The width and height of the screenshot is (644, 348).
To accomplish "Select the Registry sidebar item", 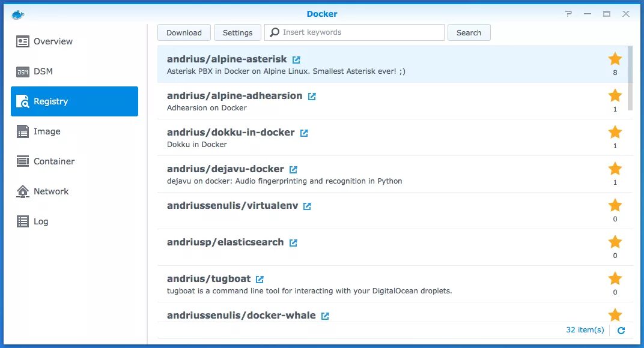I will [74, 101].
